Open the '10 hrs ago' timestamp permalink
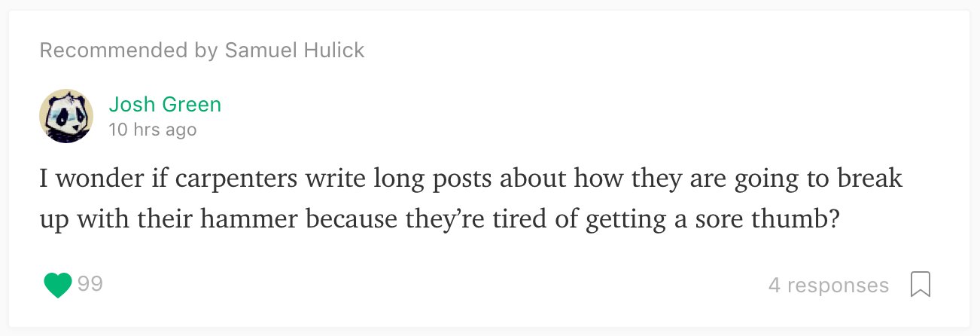 pos(153,130)
